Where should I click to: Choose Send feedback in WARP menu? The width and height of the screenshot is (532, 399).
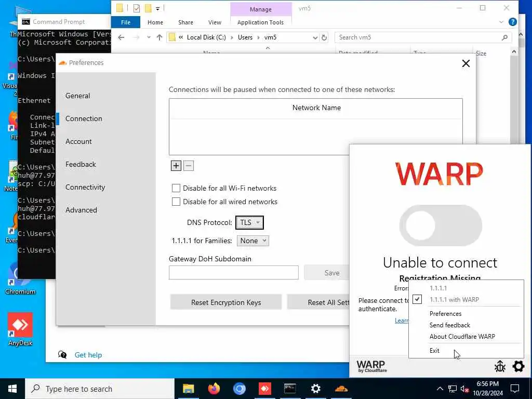pyautogui.click(x=449, y=325)
